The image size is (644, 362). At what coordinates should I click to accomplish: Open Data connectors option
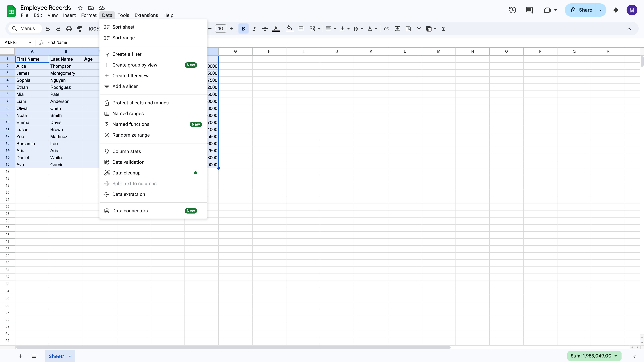pyautogui.click(x=153, y=211)
